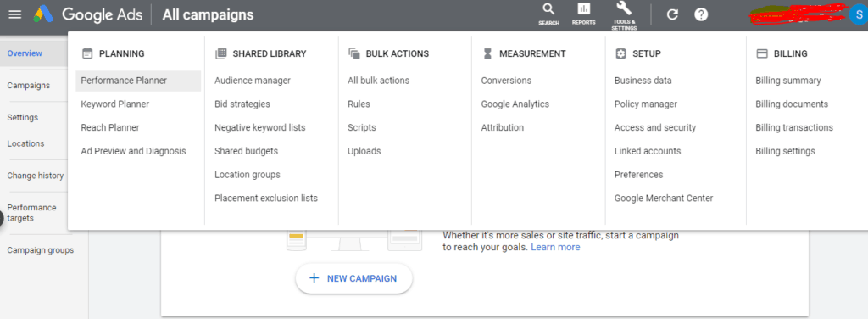Open Policy manager
Viewport: 868px width, 319px height.
click(x=645, y=104)
